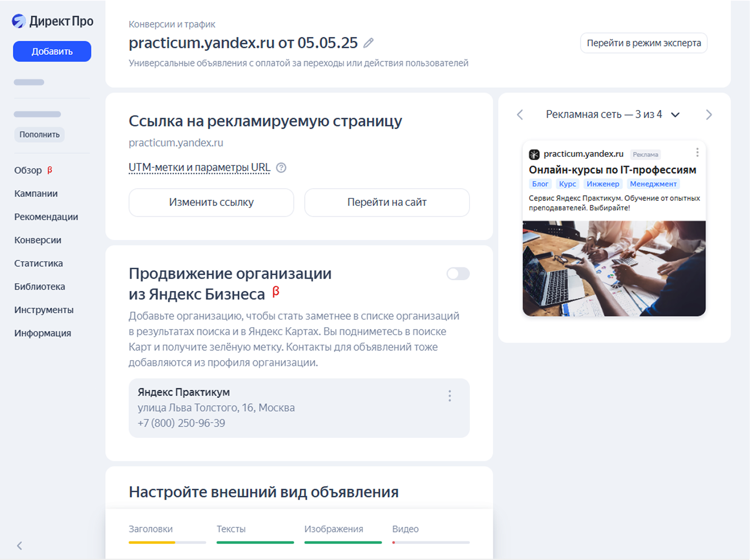Edit campaign name with pencil icon
The width and height of the screenshot is (750, 560).
coord(369,43)
